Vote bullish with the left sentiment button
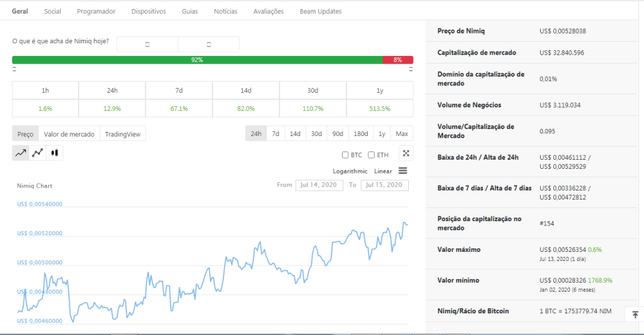The width and height of the screenshot is (644, 335). (x=147, y=44)
